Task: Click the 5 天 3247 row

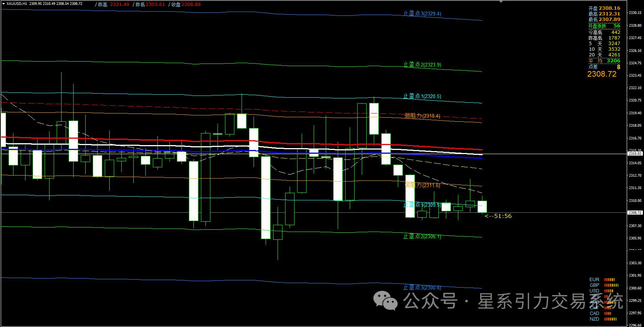Action: [x=604, y=43]
